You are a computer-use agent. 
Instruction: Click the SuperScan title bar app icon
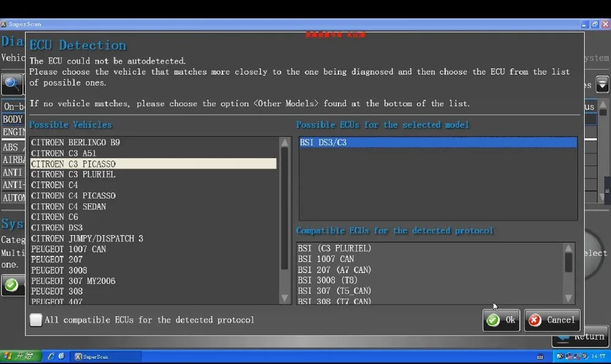(4, 24)
